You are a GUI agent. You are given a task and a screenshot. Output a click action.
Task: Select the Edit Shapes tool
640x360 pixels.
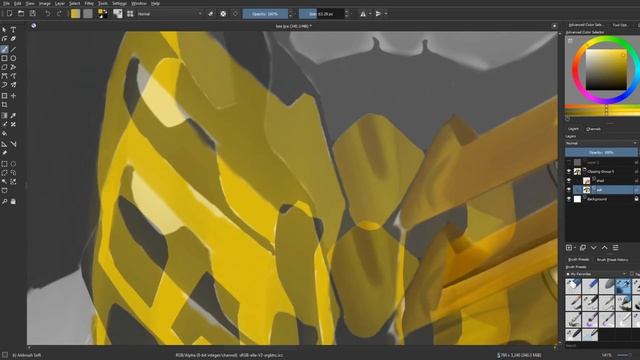[4, 39]
